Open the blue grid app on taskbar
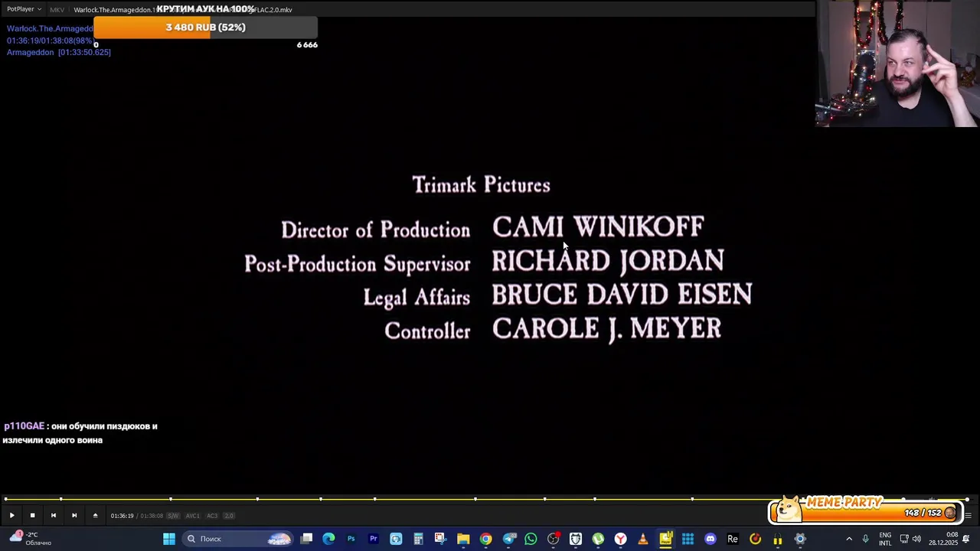This screenshot has width=980, height=551. (688, 539)
